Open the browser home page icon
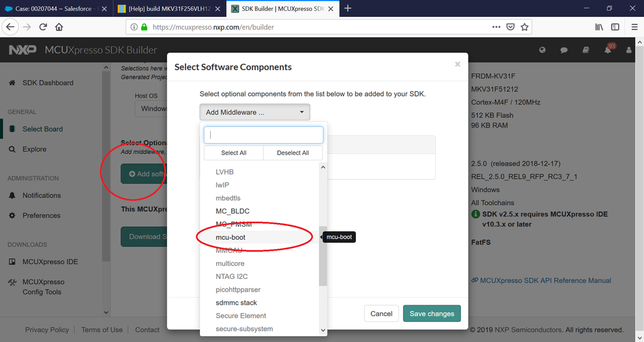This screenshot has width=644, height=342. 59,27
